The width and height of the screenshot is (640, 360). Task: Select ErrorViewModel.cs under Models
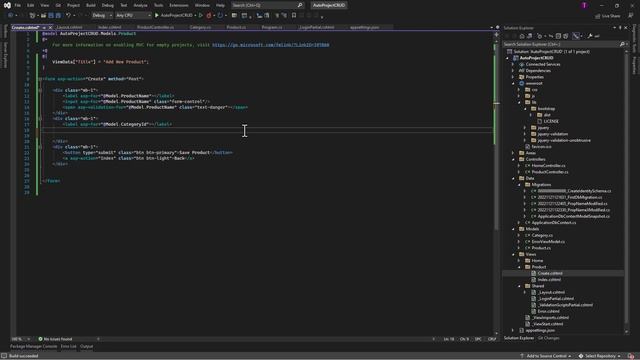pos(548,242)
